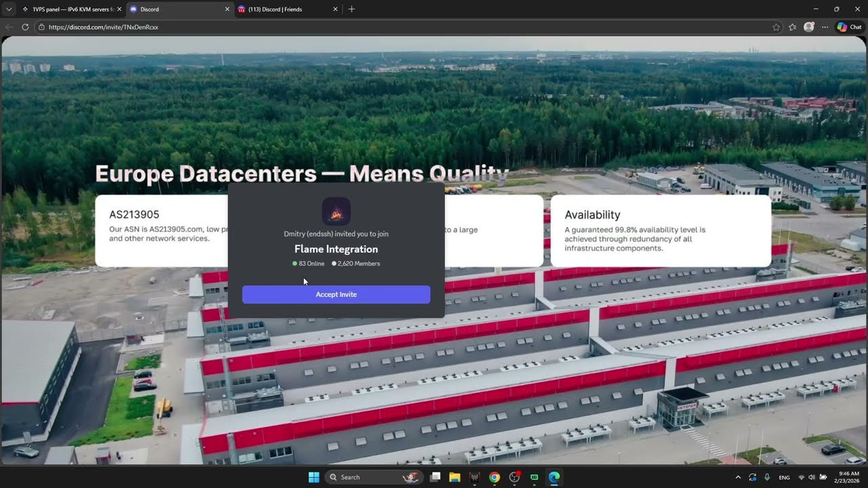
Task: Click the address bar URL field
Action: coord(407,27)
